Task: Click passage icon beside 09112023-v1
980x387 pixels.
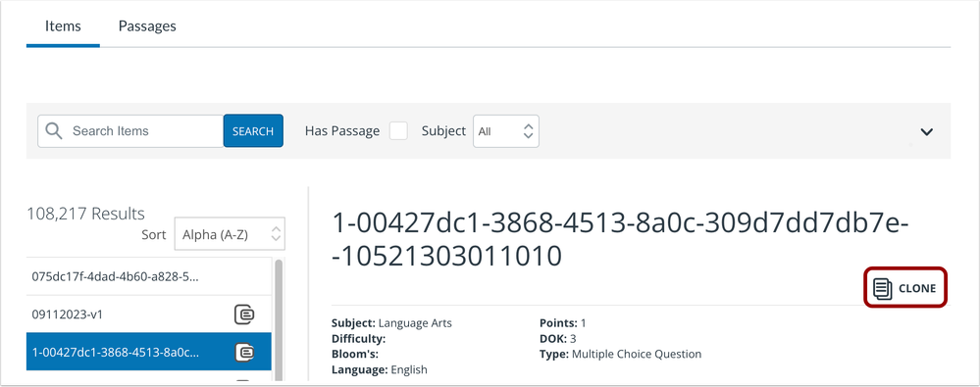Action: coord(244,314)
